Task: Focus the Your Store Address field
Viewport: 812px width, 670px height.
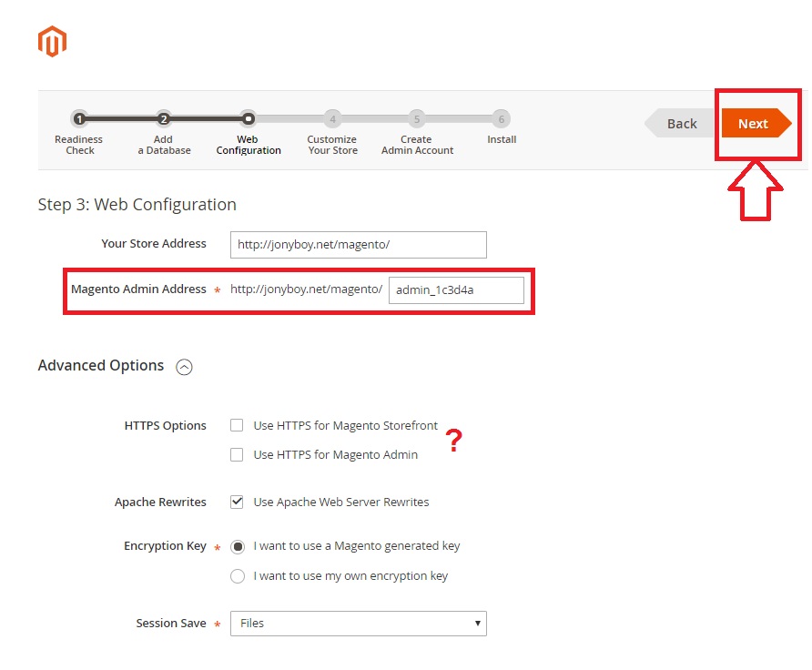Action: click(359, 244)
